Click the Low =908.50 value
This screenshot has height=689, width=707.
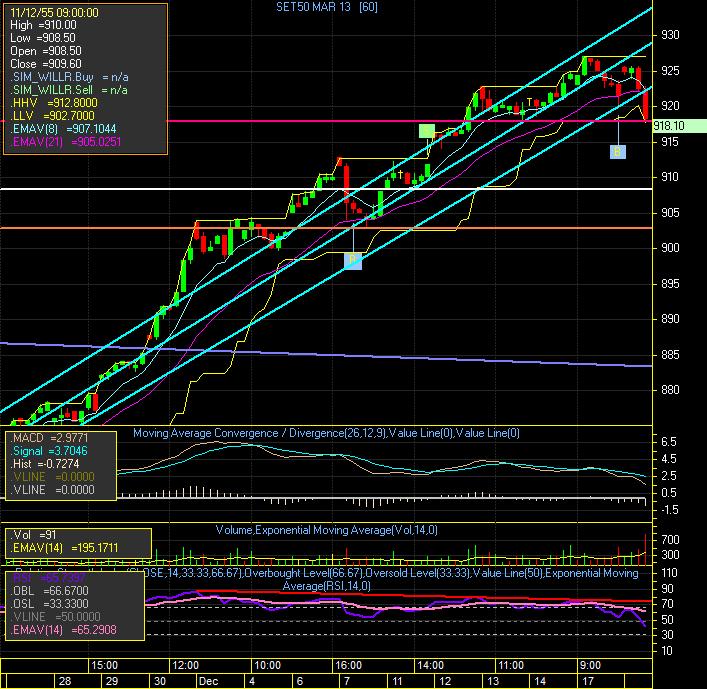pos(43,38)
